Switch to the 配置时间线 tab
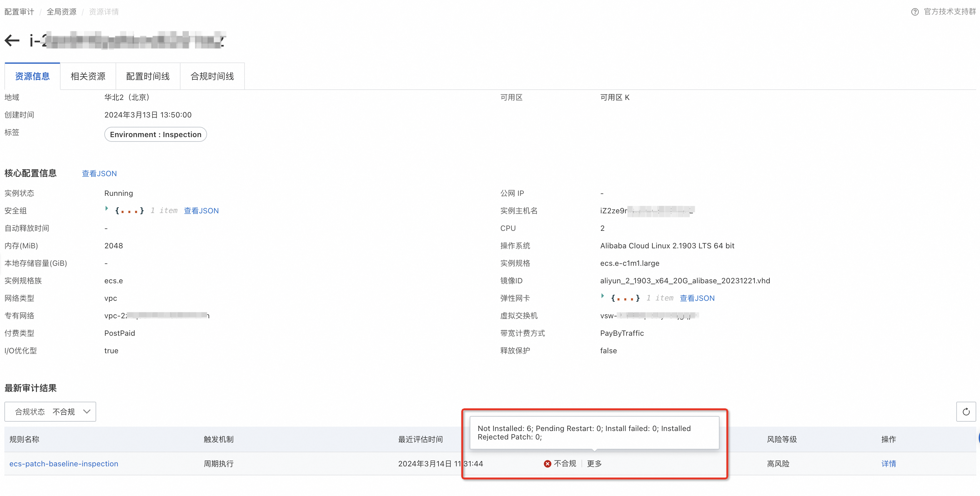 pos(148,77)
